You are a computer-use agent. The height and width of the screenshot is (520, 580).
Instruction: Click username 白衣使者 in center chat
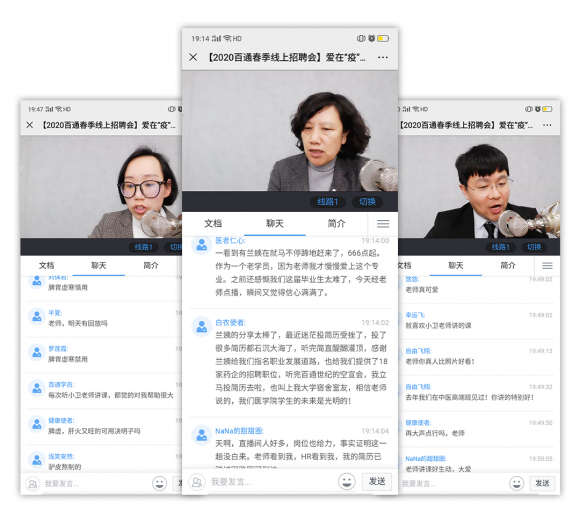(x=230, y=323)
